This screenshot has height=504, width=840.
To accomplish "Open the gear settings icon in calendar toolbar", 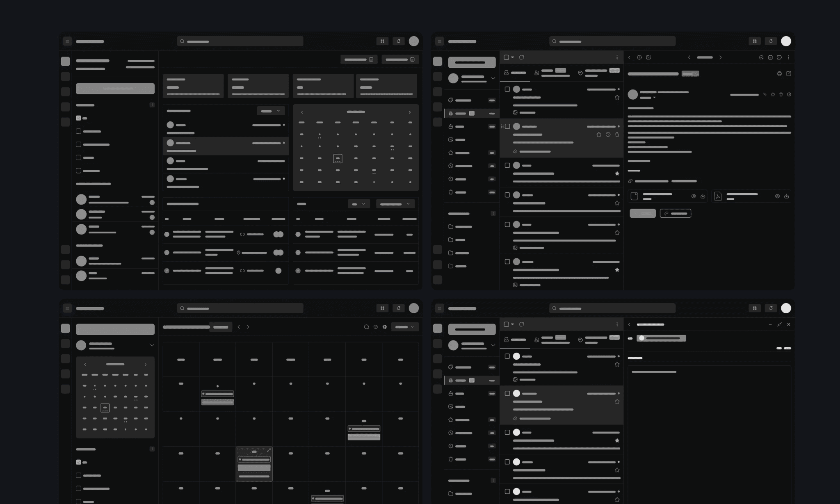I will (385, 327).
